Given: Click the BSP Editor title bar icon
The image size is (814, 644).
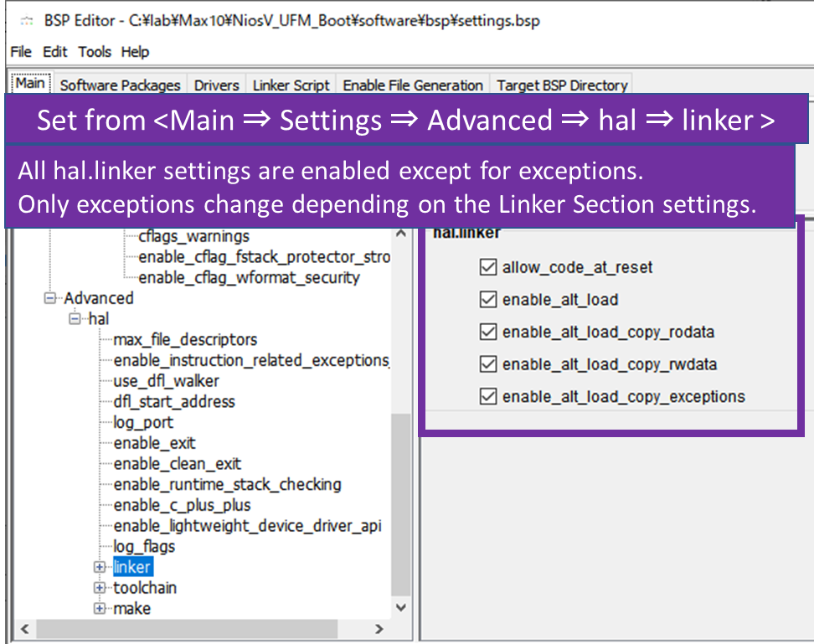Looking at the screenshot, I should point(26,21).
